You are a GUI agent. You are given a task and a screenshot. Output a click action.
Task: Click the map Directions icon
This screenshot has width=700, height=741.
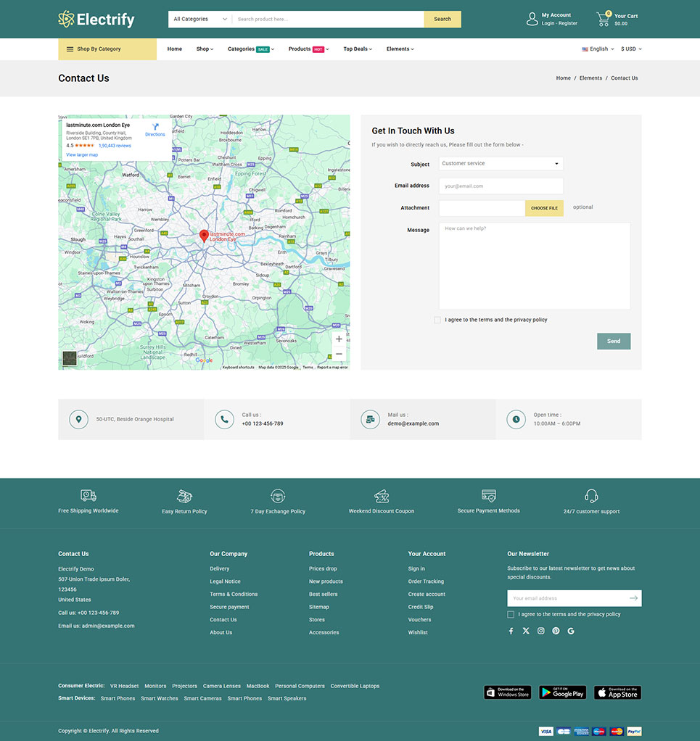(x=155, y=127)
